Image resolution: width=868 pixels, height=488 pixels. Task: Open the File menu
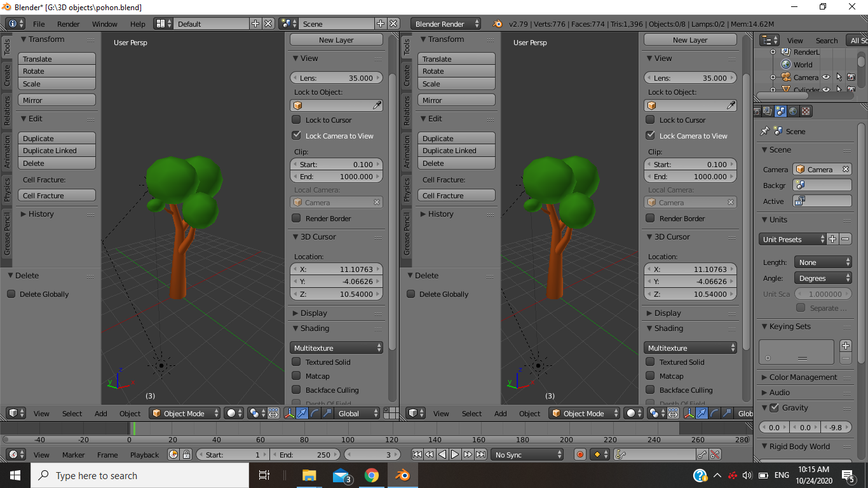point(39,24)
